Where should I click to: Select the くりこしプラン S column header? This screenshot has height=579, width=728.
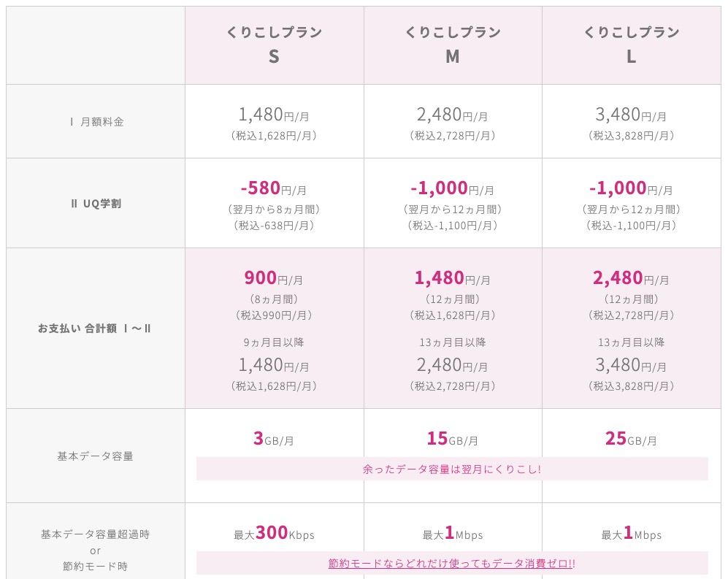point(274,45)
